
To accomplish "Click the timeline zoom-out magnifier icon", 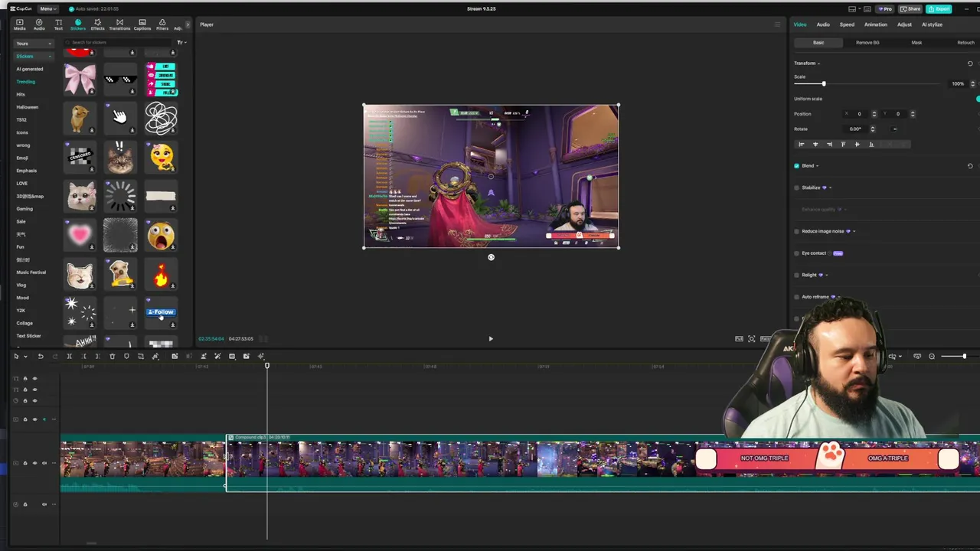I will point(932,356).
